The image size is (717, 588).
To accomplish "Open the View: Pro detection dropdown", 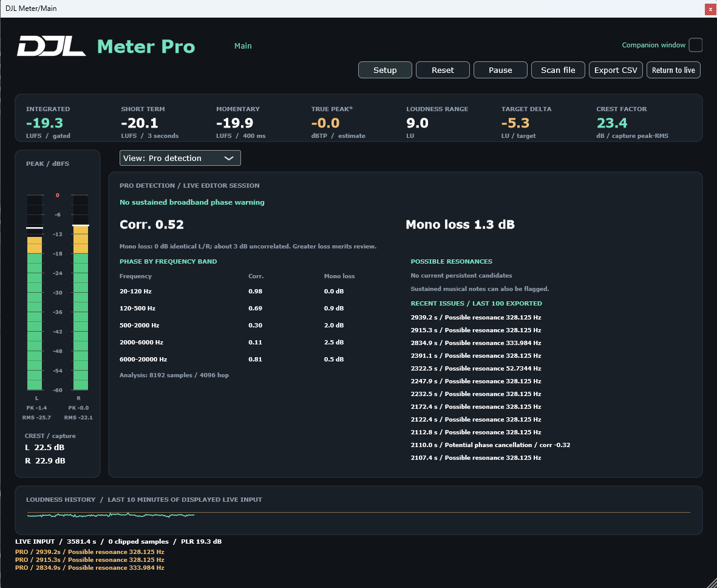I will click(180, 158).
